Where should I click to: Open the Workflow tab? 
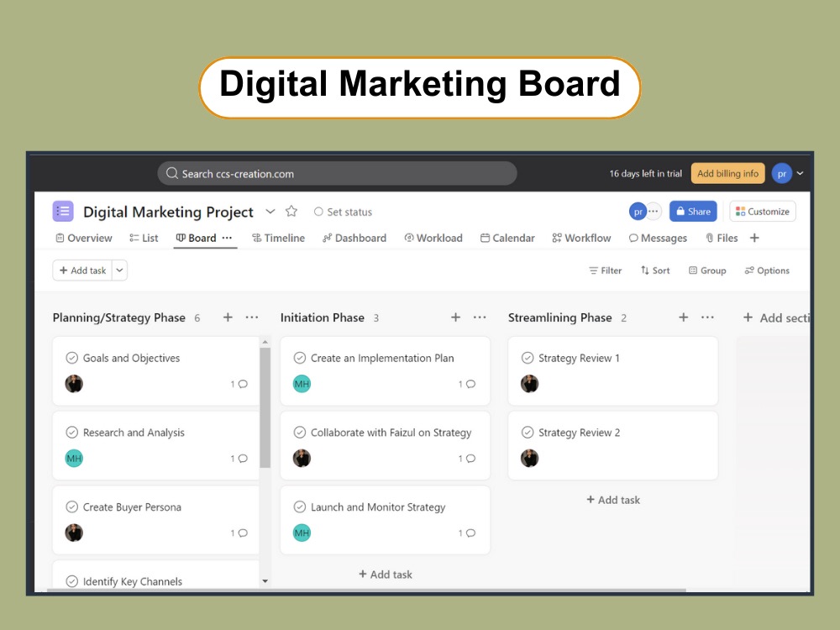point(581,238)
